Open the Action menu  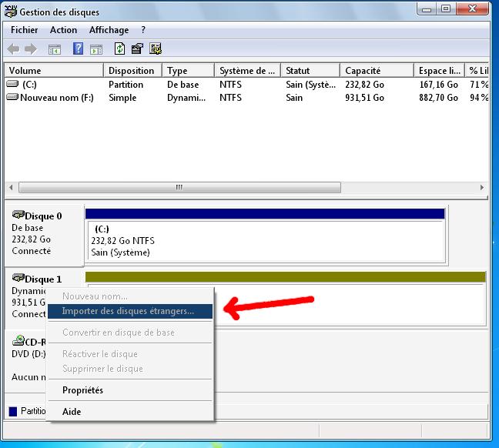(63, 30)
